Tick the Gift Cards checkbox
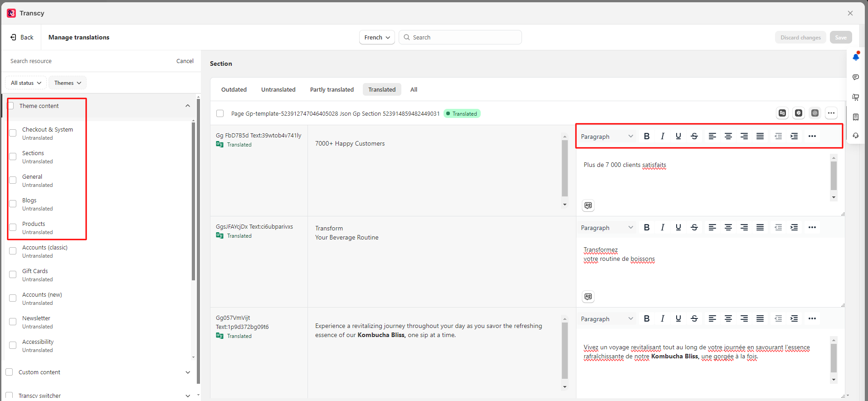Screen dimensions: 868x401 pos(13,274)
